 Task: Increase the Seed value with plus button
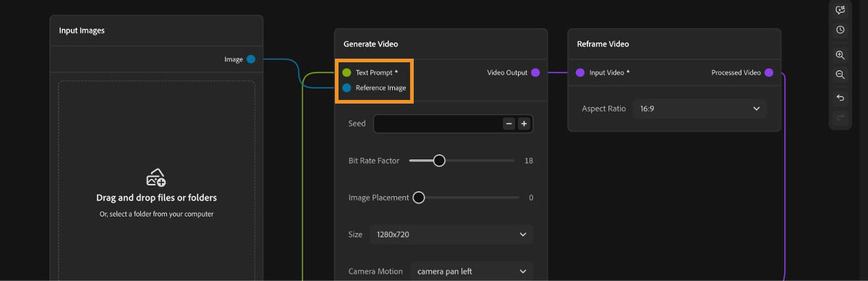coord(524,124)
